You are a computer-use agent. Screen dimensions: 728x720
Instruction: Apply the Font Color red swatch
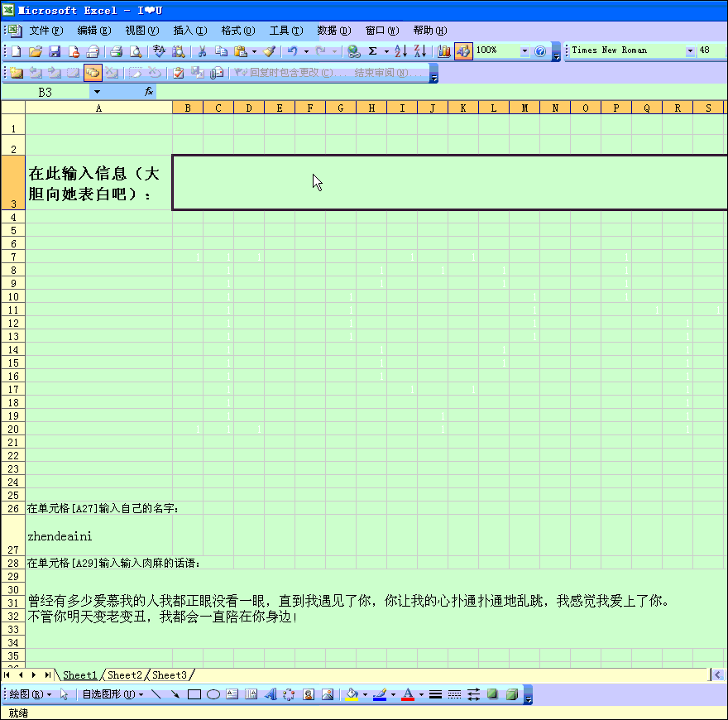click(x=407, y=694)
